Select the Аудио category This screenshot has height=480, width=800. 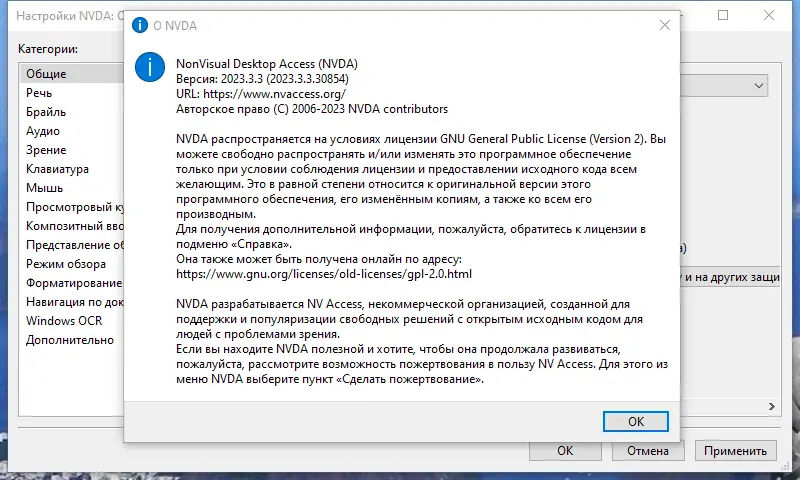pyautogui.click(x=71, y=131)
